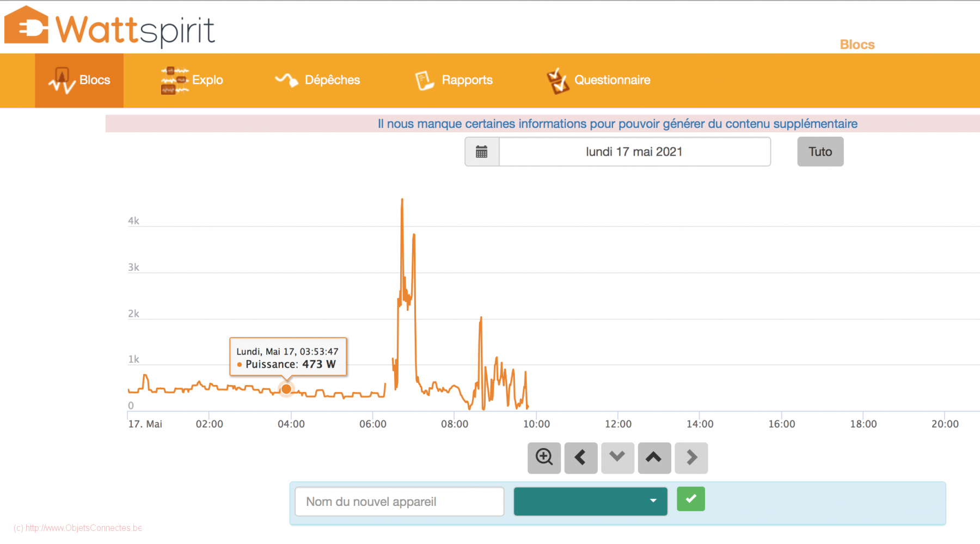This screenshot has height=544, width=980.
Task: Confirm new appliance with green checkmark
Action: [691, 499]
